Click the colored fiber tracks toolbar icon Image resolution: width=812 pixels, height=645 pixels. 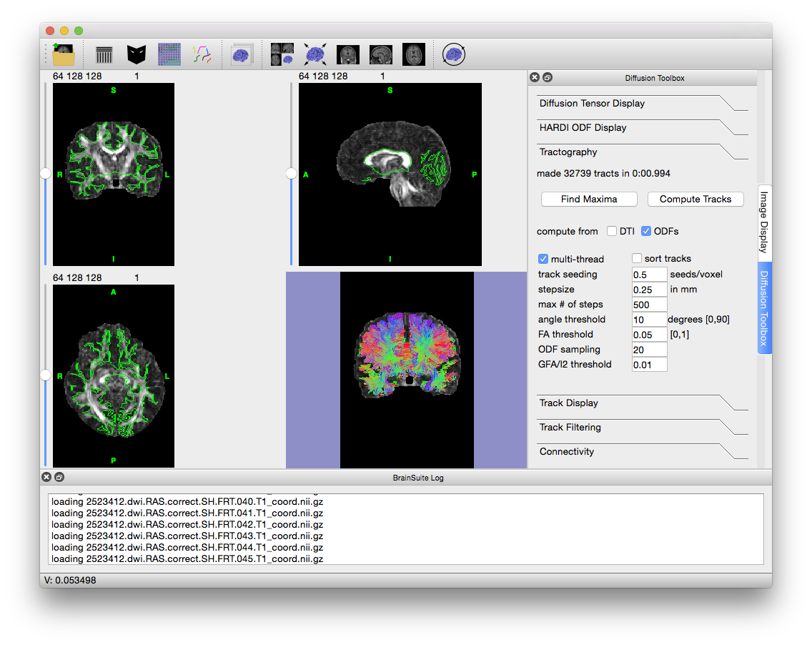202,54
